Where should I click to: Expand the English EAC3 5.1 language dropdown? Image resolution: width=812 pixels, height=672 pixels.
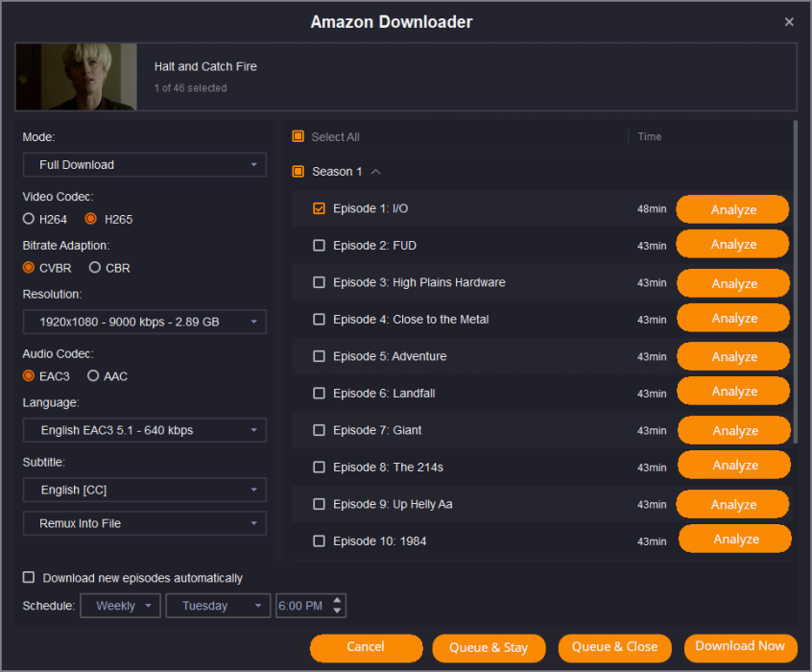point(145,430)
